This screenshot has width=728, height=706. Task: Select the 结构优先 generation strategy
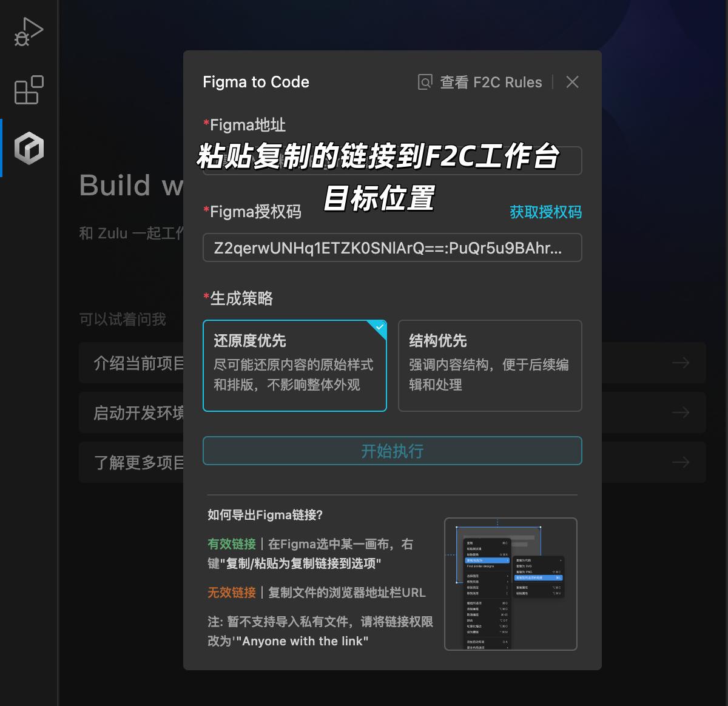(490, 365)
